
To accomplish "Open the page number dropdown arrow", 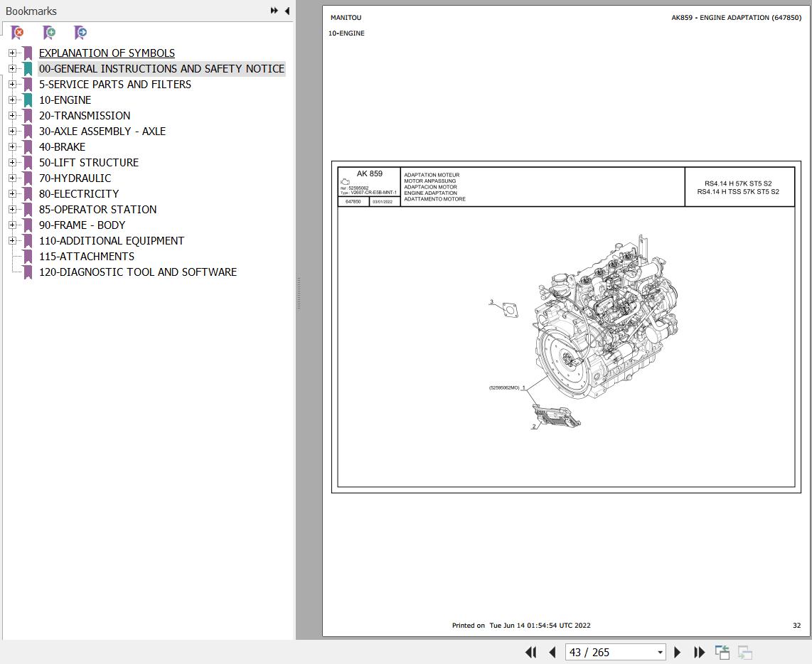I will [x=660, y=652].
